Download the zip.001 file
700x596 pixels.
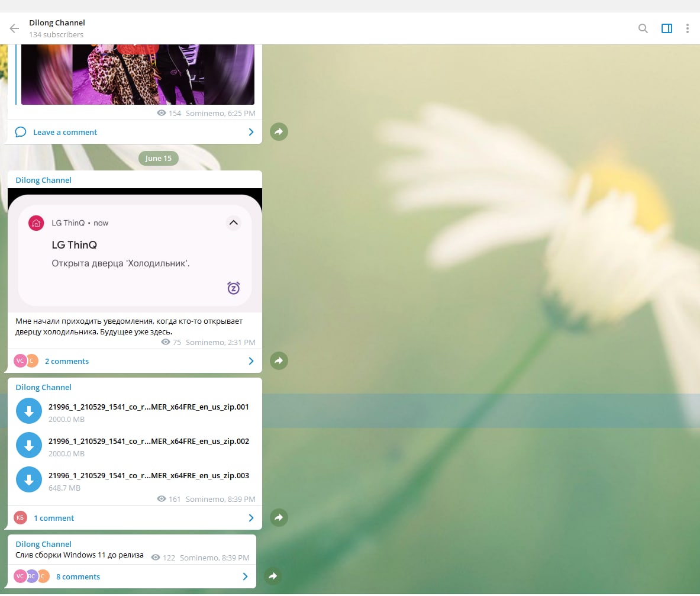[x=29, y=411]
